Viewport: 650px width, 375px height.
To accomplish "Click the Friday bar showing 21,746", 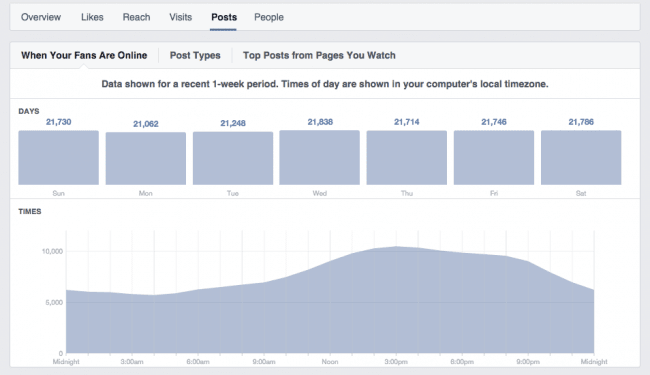I will tap(494, 157).
